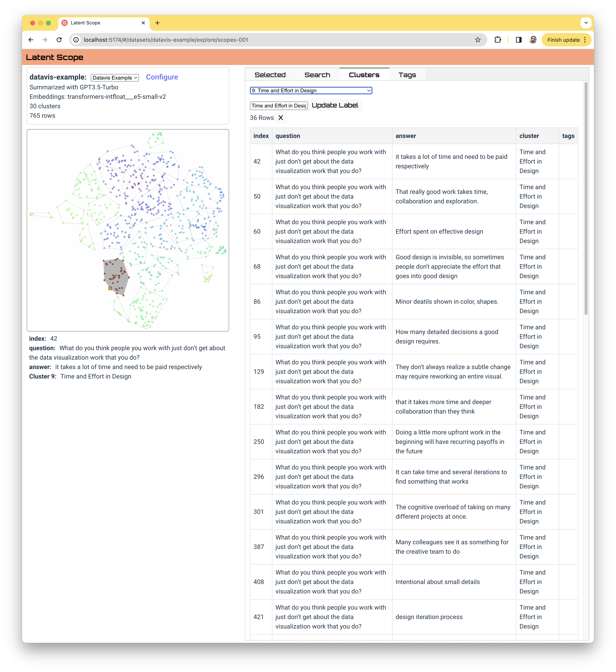Screen dimensions: 616x672
Task: Reload the page with refresh icon
Action: (x=59, y=40)
